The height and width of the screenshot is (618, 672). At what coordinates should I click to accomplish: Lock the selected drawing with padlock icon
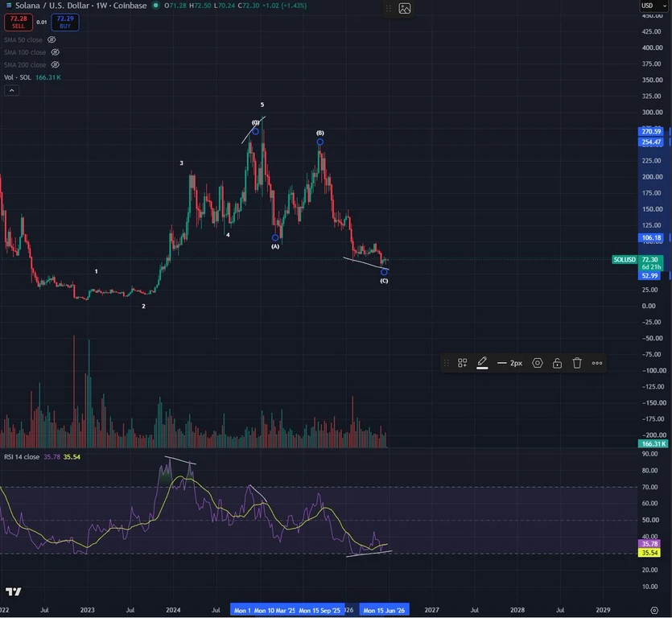[557, 363]
